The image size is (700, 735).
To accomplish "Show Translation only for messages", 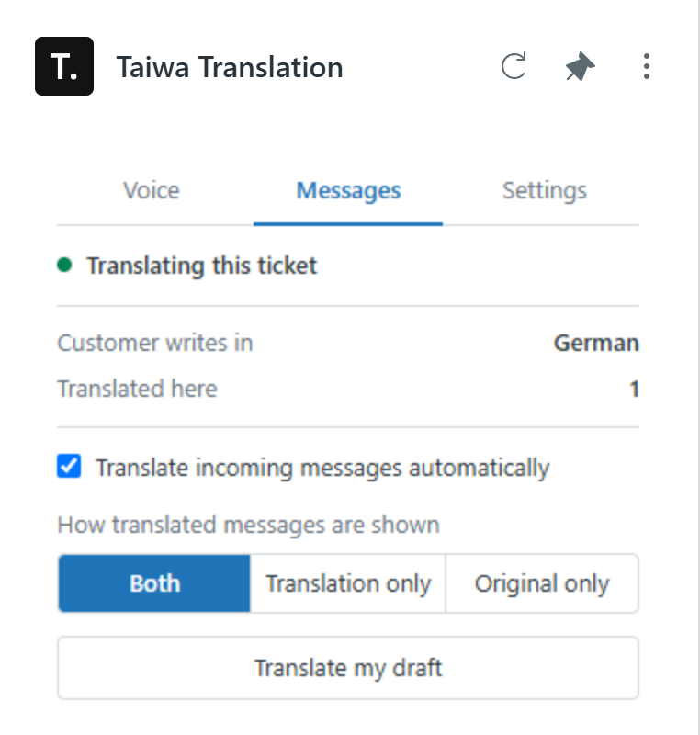I will coord(348,583).
